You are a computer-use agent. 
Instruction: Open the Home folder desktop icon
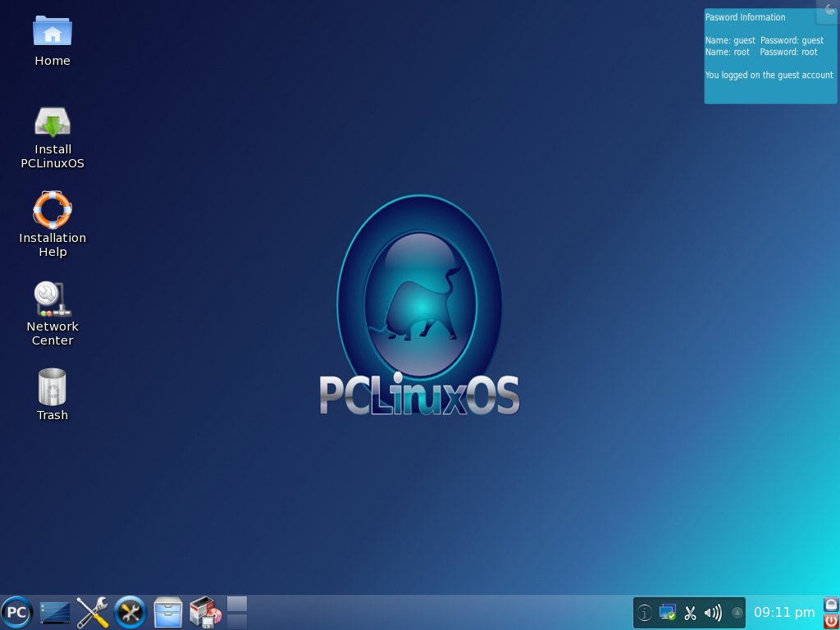[x=52, y=41]
